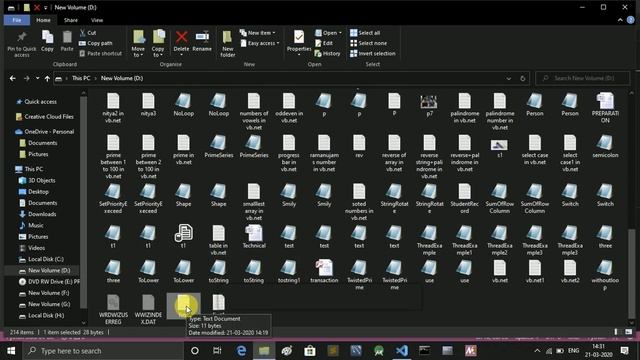The width and height of the screenshot is (640, 360).
Task: Select the StudentRecord file
Action: [x=464, y=199]
